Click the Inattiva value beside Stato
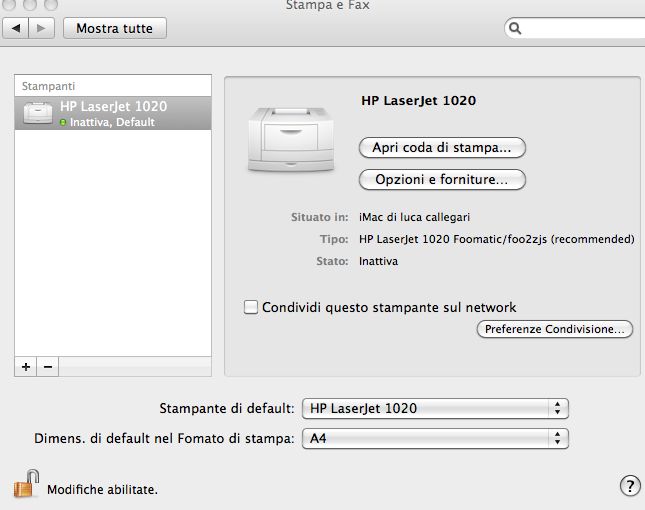This screenshot has height=510, width=645. coord(378,262)
